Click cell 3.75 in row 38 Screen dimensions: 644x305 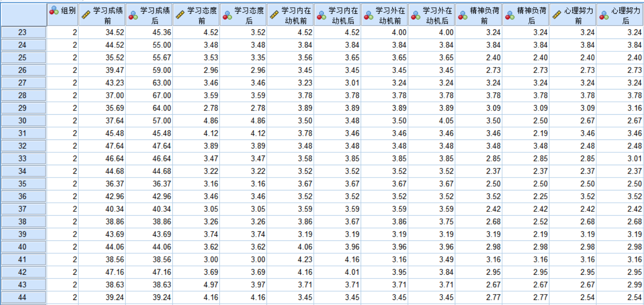[432, 222]
